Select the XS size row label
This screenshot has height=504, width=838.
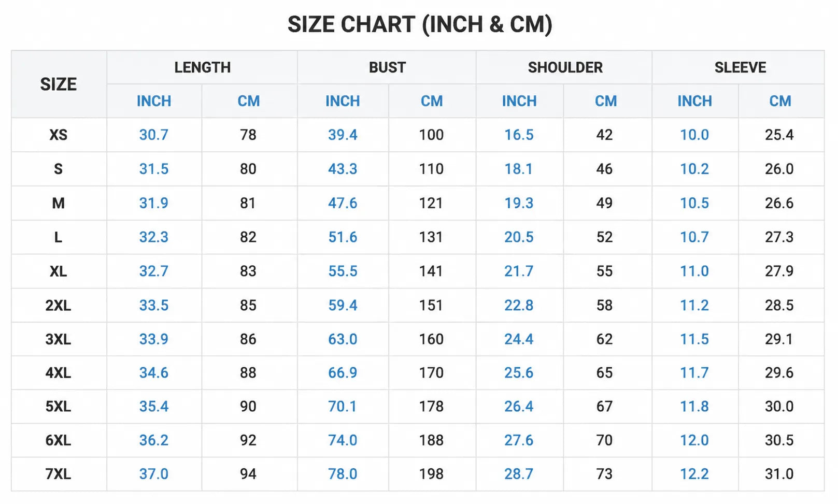tap(58, 135)
